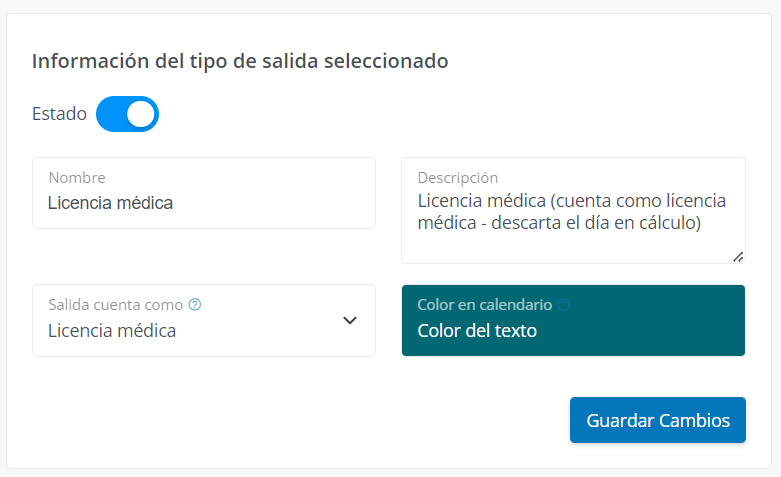Viewport: 781px width, 477px height.
Task: Click the Color del texto preview text
Action: (477, 331)
